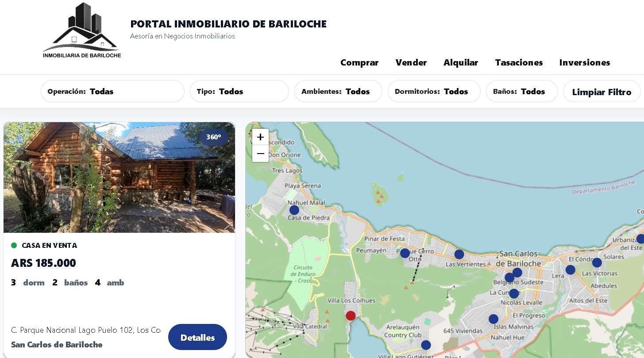The image size is (644, 358).
Task: Select the blue marker near Las Victorias
Action: (597, 263)
